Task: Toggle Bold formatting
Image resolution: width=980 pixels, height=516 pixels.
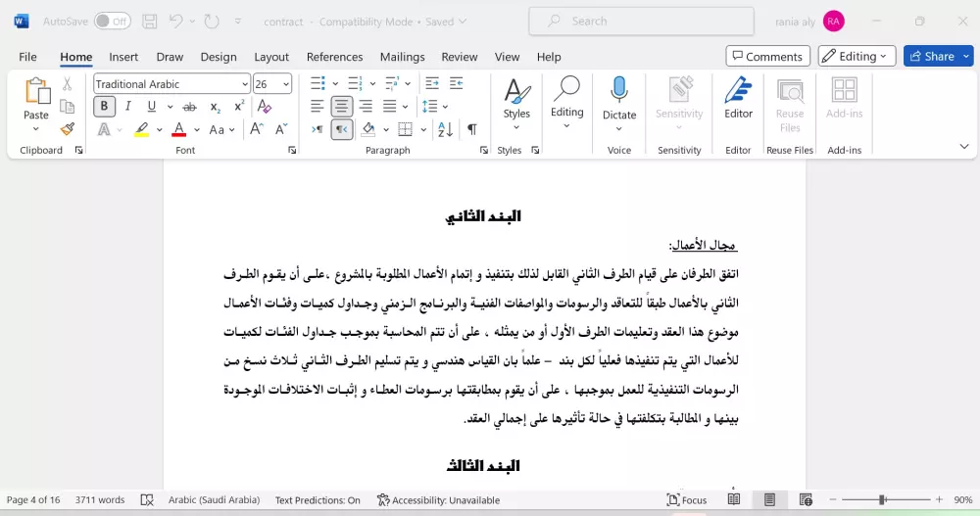Action: (105, 106)
